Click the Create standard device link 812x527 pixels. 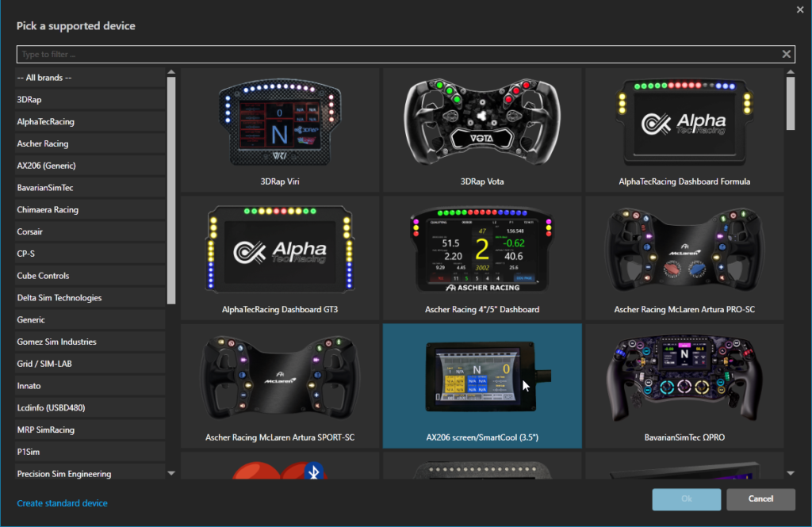62,503
